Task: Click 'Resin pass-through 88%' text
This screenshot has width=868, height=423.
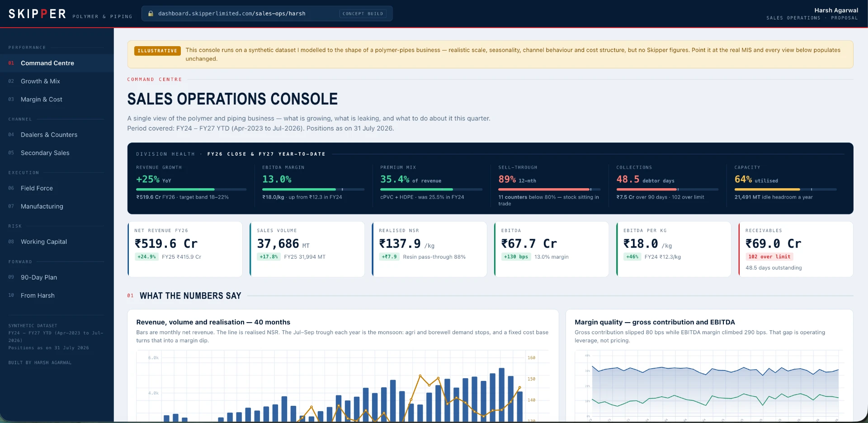Action: click(x=434, y=257)
